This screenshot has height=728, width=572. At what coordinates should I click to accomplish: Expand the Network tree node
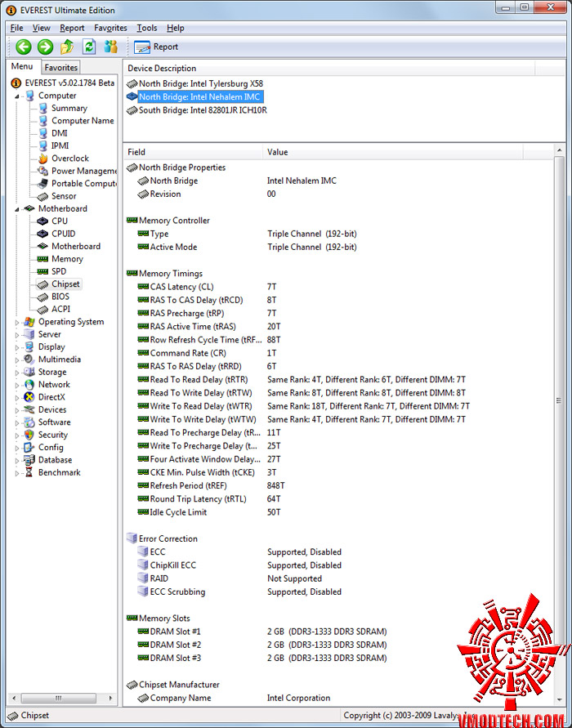pyautogui.click(x=17, y=385)
